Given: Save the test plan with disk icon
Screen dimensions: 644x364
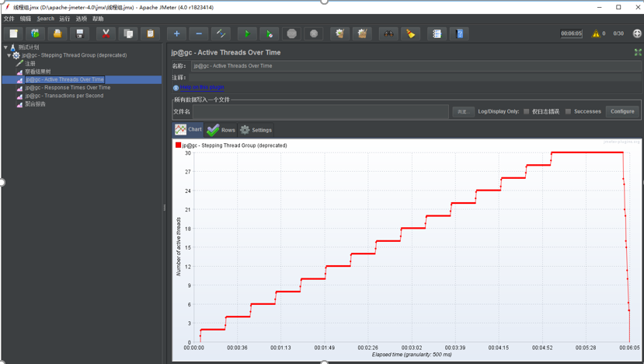Looking at the screenshot, I should 80,33.
